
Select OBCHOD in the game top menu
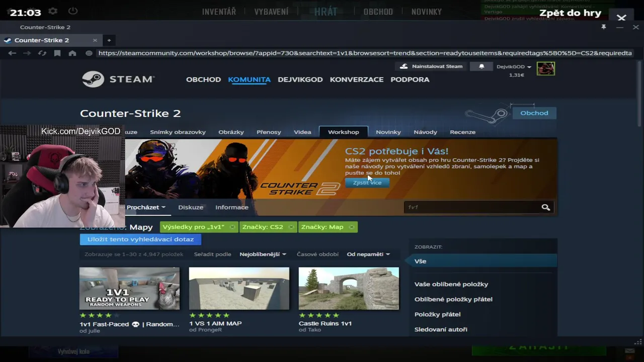coord(378,12)
